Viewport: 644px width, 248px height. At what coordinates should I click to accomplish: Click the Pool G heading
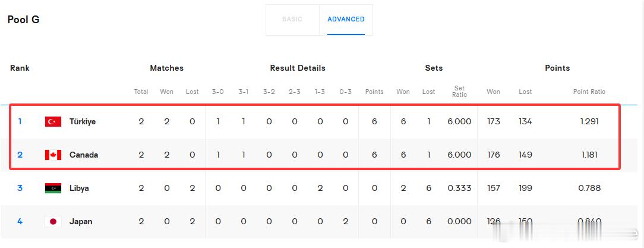[x=23, y=20]
